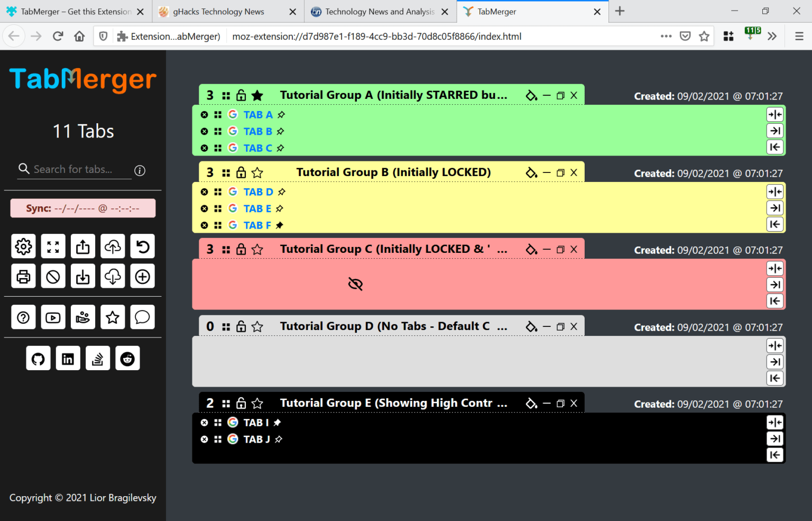The image size is (812, 521).
Task: Unlock Tutorial Group B via the lock icon
Action: (x=241, y=172)
